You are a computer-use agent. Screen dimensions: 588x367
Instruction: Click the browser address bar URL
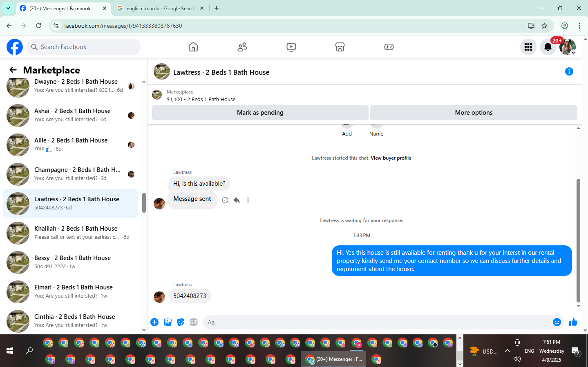point(123,26)
